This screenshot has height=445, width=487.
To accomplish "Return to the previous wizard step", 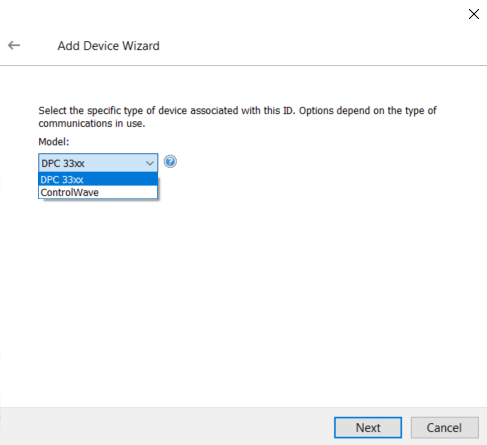I will [x=14, y=45].
